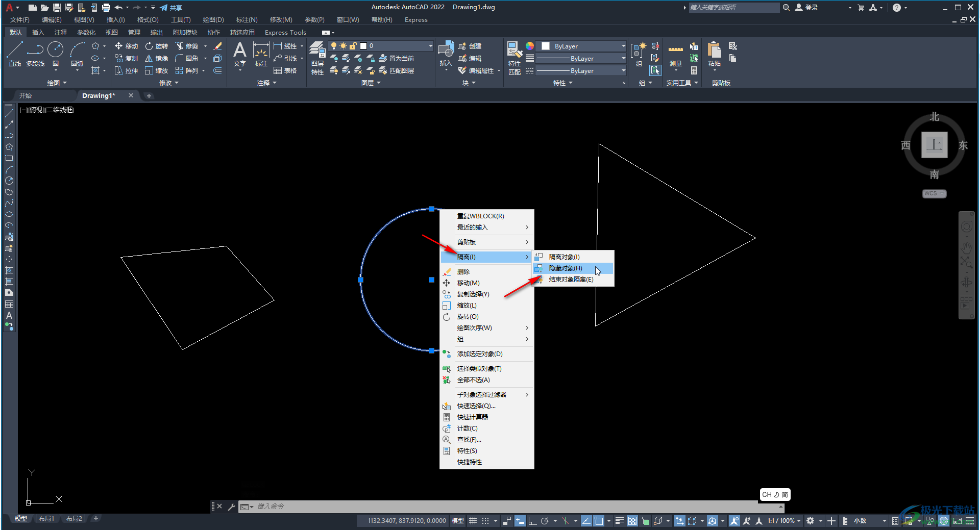Select the Arc (圆弧) tool
This screenshot has height=530, width=980.
77,54
